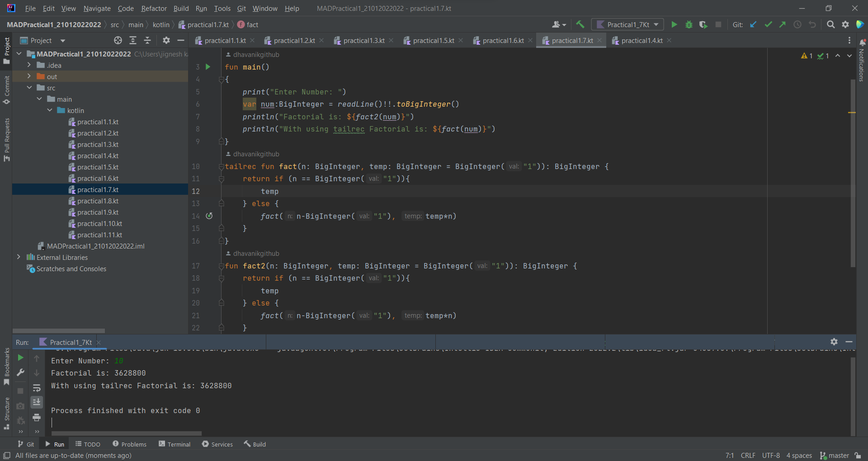Toggle scroll-to-end in the console

[x=37, y=402]
